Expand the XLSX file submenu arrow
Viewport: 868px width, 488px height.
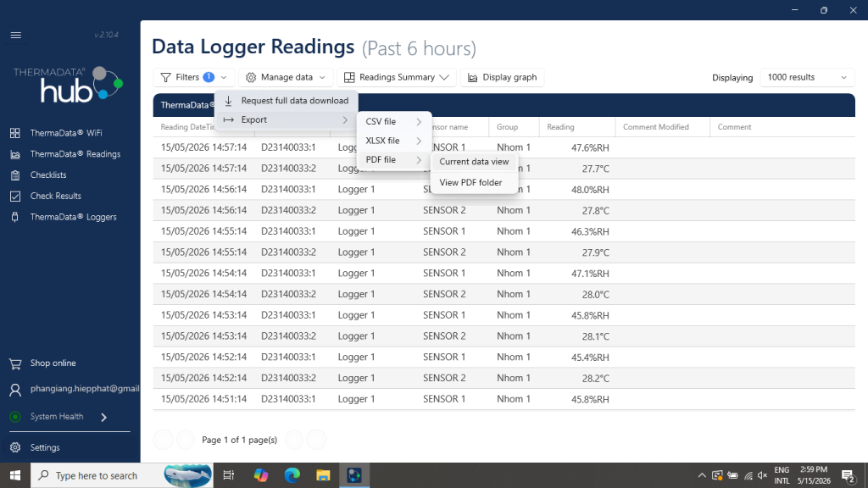point(419,141)
